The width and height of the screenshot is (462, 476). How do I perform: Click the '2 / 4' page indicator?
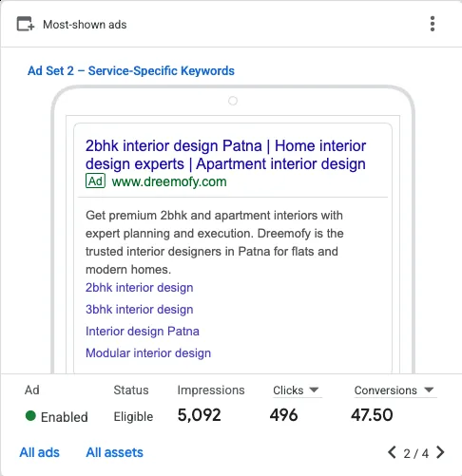(415, 453)
